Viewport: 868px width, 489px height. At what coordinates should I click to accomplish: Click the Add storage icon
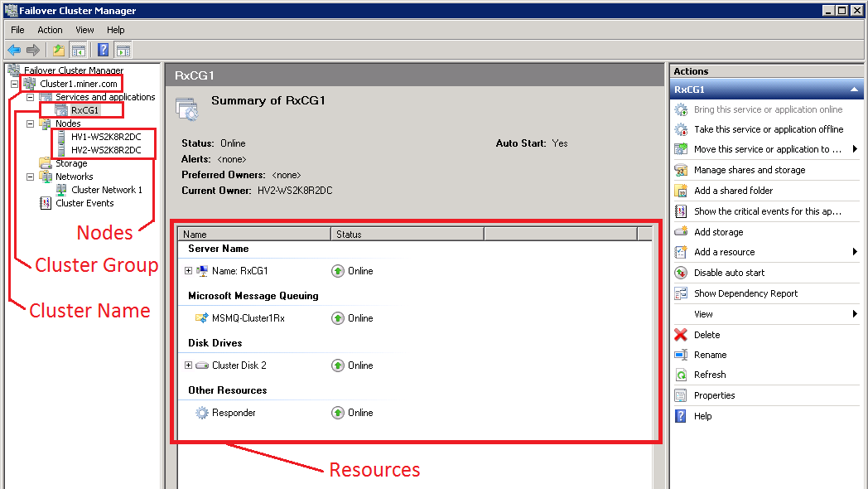pos(681,232)
